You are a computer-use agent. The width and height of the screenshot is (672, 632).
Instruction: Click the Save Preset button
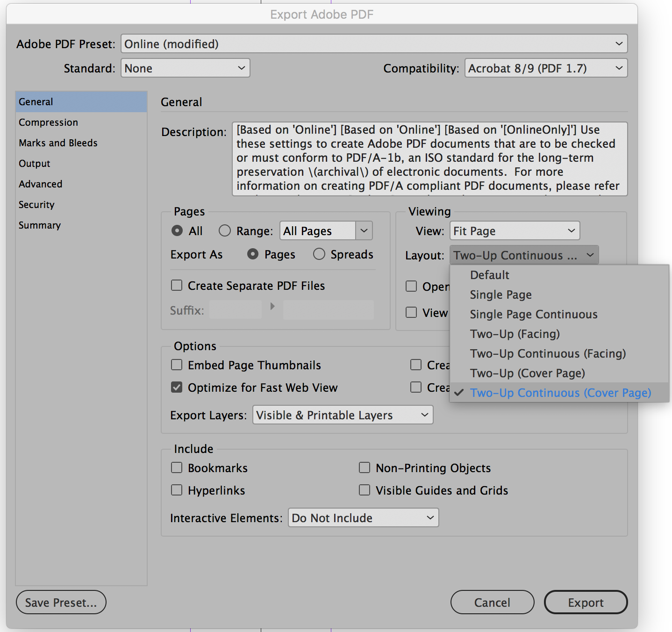61,602
